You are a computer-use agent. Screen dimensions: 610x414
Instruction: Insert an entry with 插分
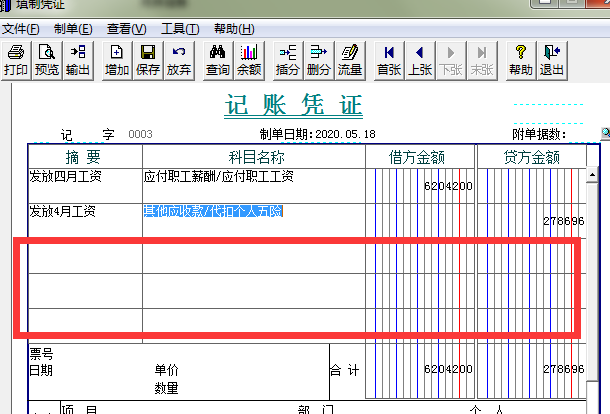point(288,61)
